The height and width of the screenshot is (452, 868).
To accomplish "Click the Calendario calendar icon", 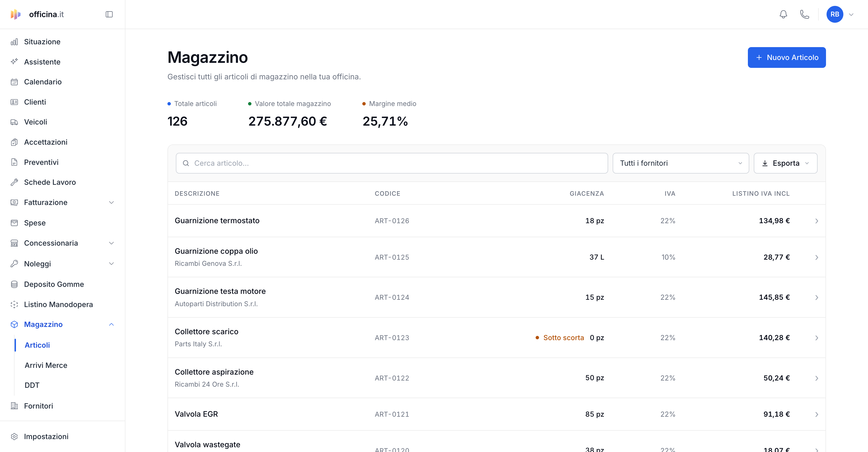I will (14, 82).
